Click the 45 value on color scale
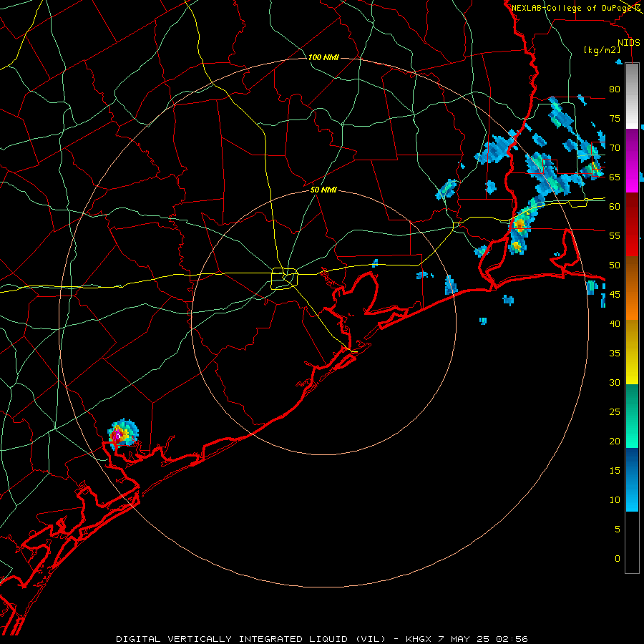Image resolution: width=644 pixels, height=644 pixels. tap(615, 295)
